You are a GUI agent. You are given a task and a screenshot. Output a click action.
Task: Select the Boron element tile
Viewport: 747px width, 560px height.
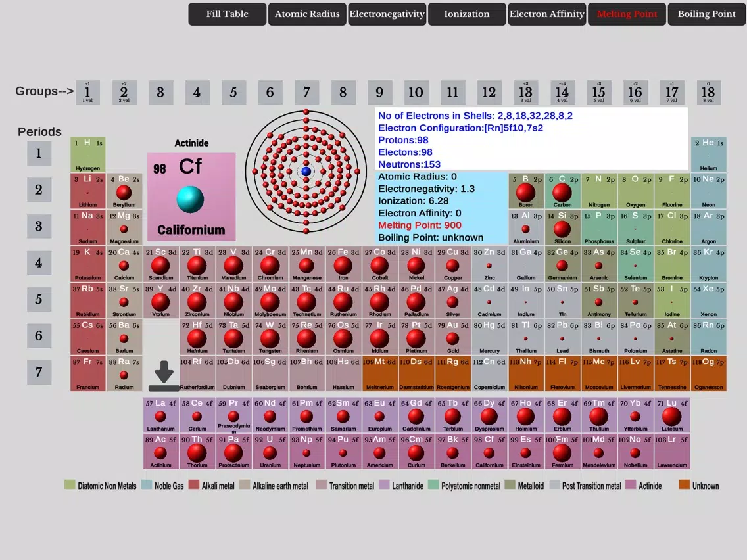526,191
